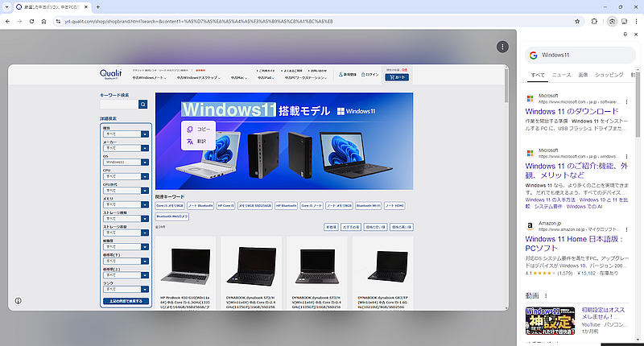Click the HP Core i5 keyword tag
Viewport: 644px width, 346px height.
pyautogui.click(x=226, y=206)
